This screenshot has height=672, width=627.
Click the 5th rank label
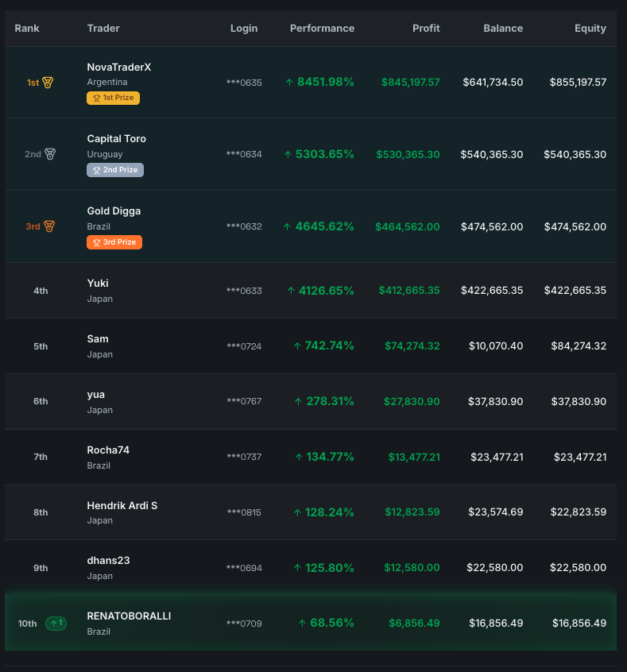pos(41,346)
